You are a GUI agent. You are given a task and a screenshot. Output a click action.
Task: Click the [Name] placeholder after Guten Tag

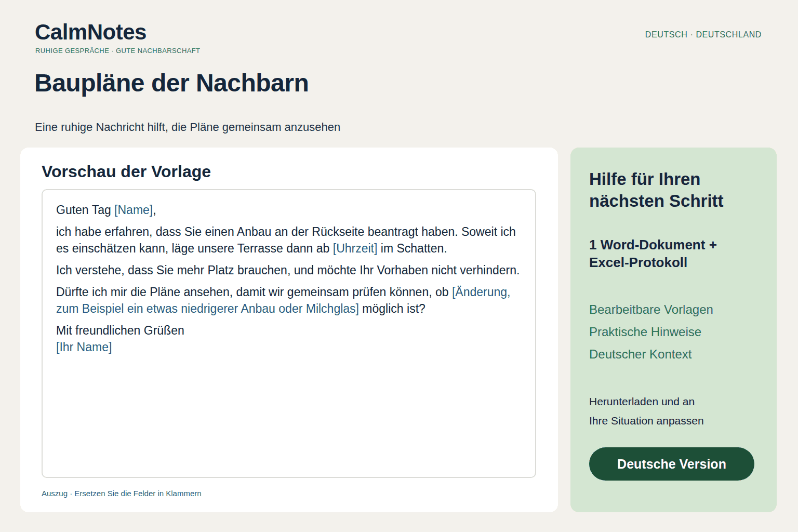[x=134, y=210]
